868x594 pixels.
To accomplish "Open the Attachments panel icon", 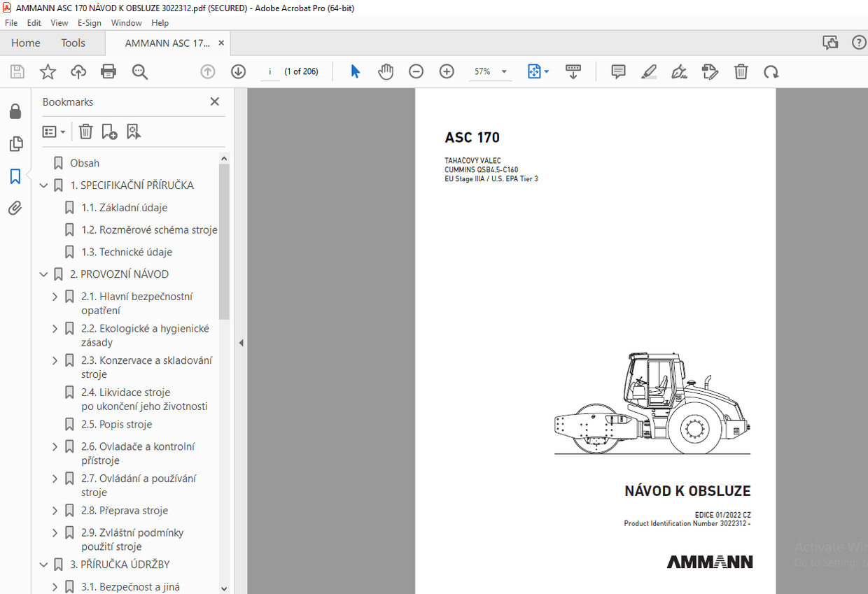I will [x=15, y=208].
